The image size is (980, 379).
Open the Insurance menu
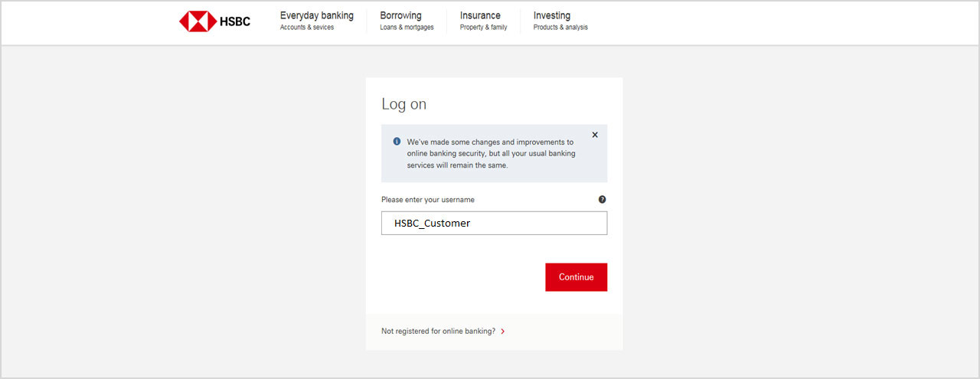pyautogui.click(x=483, y=21)
